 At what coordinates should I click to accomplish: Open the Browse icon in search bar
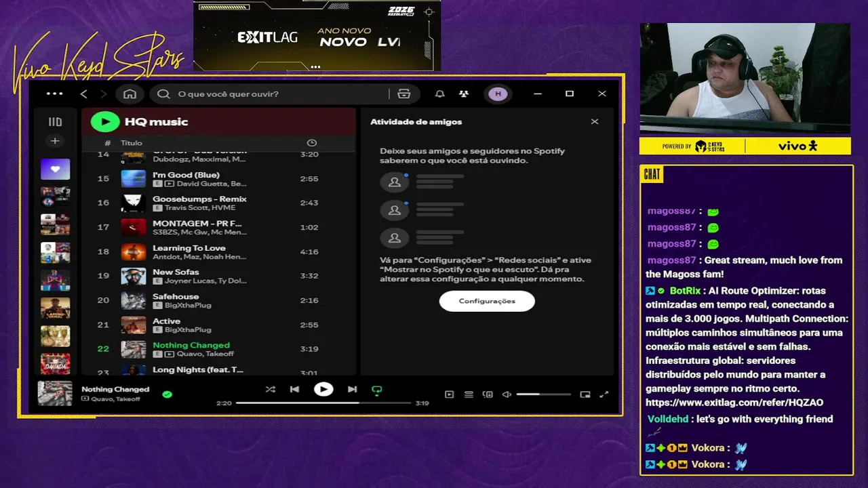click(x=404, y=94)
